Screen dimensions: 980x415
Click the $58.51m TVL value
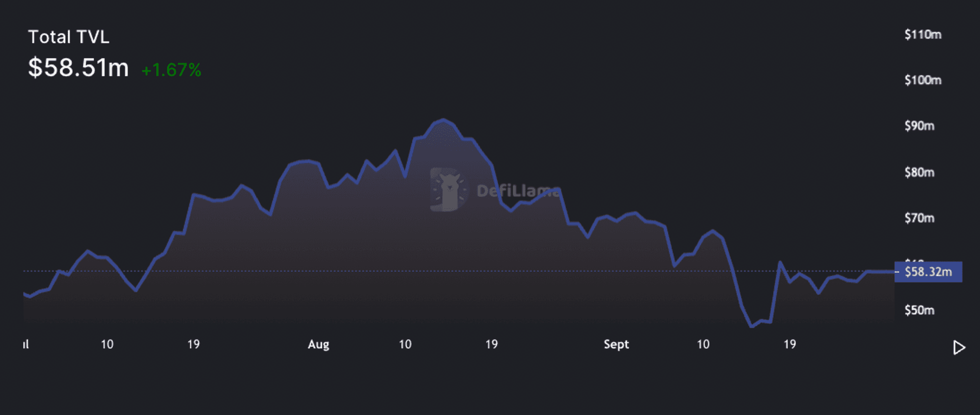point(78,68)
